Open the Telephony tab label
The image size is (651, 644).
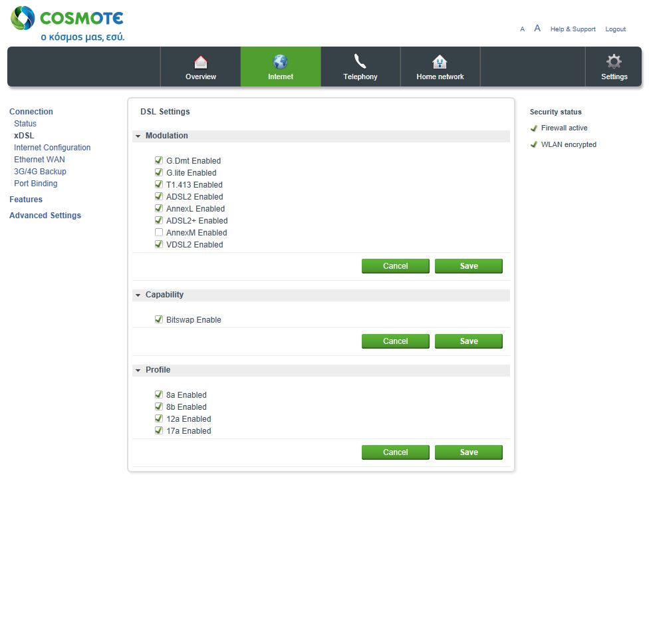tap(360, 77)
